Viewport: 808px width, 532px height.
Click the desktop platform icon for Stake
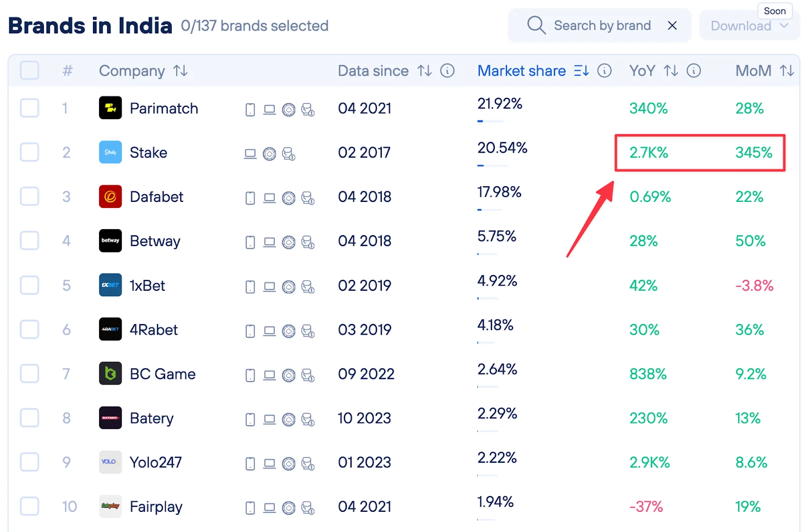(x=251, y=153)
